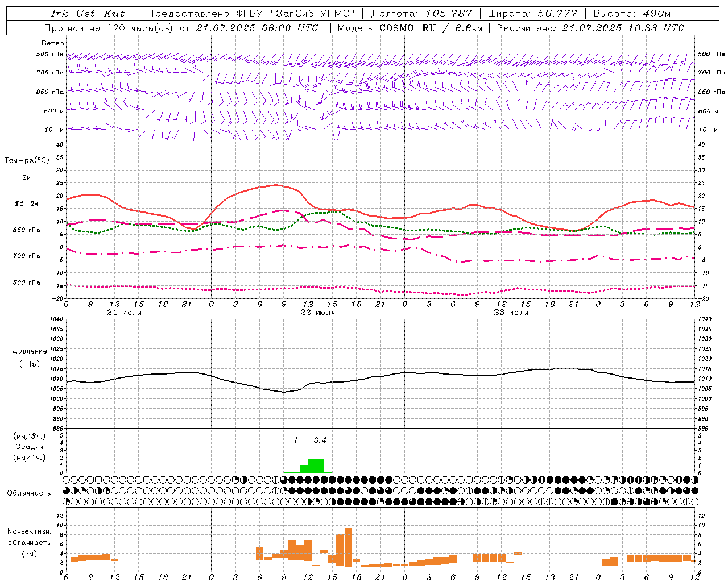Click the station name Irk_Ust-Kut
This screenshot has height=582, width=728.
[88, 14]
